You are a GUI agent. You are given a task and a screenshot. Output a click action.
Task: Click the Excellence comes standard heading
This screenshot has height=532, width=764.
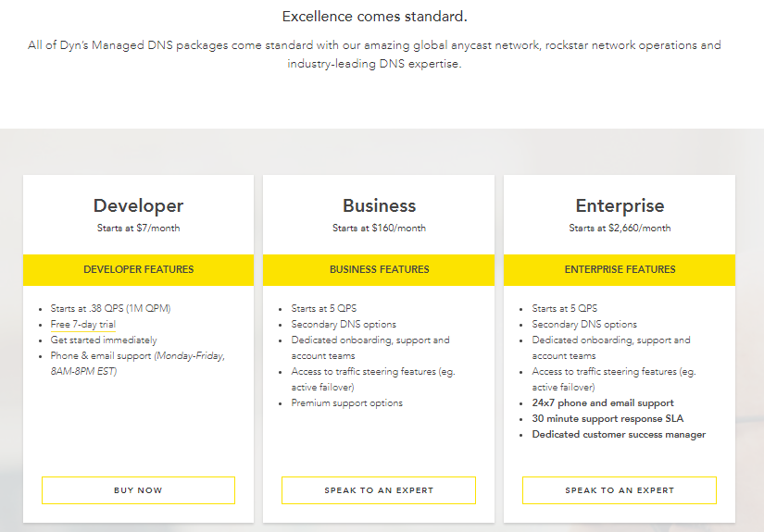(375, 17)
